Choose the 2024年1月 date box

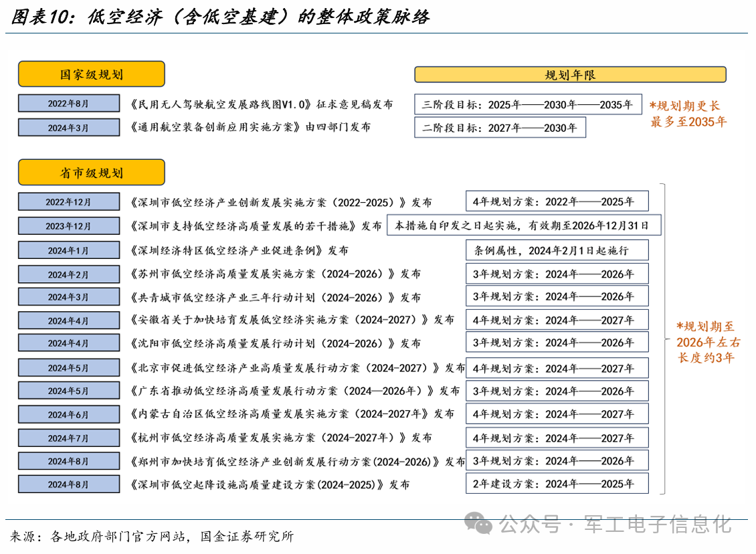tap(68, 251)
